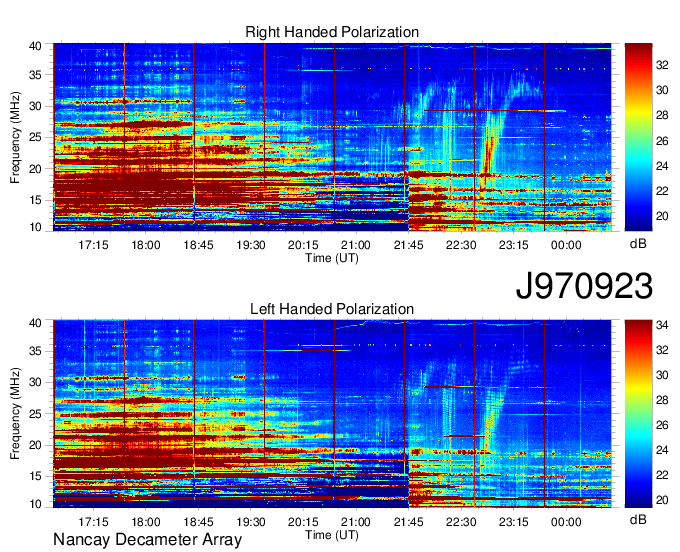Click the 21:00 time tick under Left Handed plot

click(356, 522)
